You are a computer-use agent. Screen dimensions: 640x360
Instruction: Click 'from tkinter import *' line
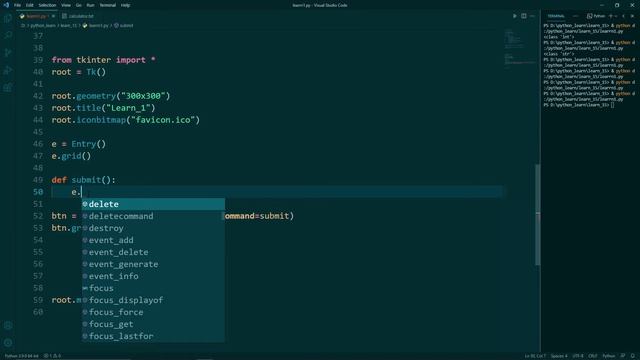point(103,60)
